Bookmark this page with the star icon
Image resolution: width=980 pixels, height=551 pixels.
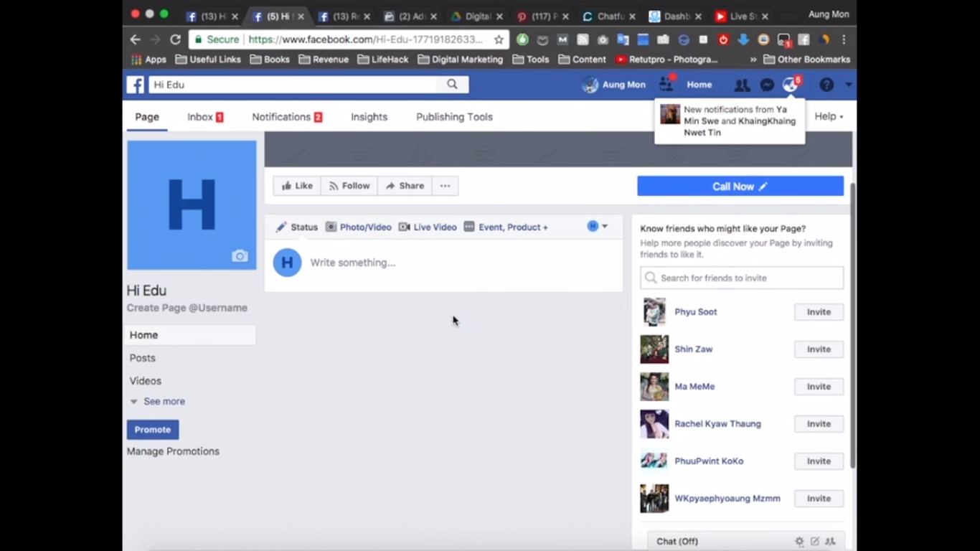[x=499, y=39]
